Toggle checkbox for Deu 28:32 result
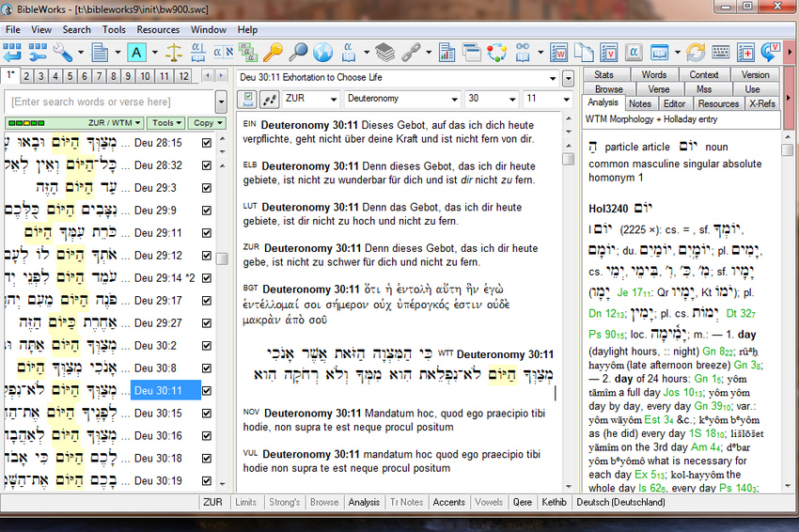Image resolution: width=799 pixels, height=532 pixels. click(207, 165)
